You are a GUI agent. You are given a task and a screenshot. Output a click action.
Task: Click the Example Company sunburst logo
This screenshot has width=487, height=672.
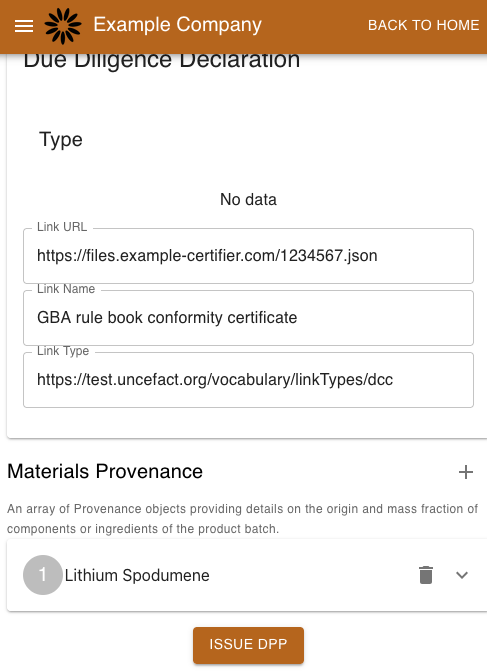[x=63, y=26]
